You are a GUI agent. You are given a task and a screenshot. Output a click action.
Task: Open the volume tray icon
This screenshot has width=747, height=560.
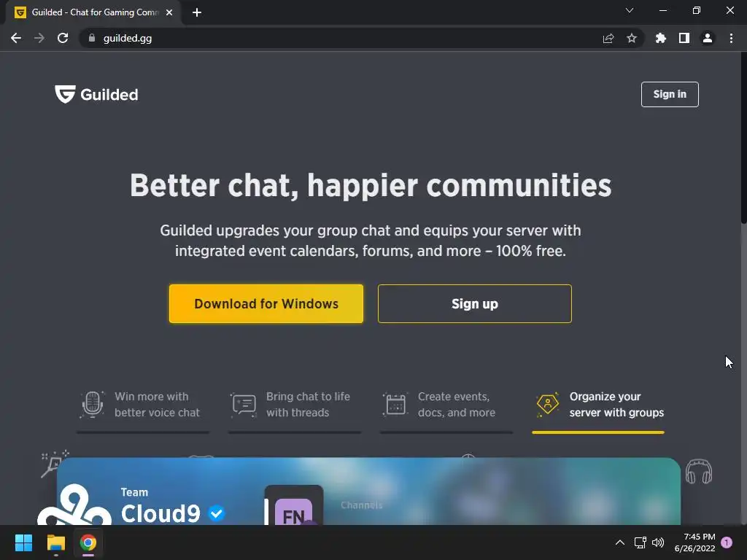(x=658, y=542)
